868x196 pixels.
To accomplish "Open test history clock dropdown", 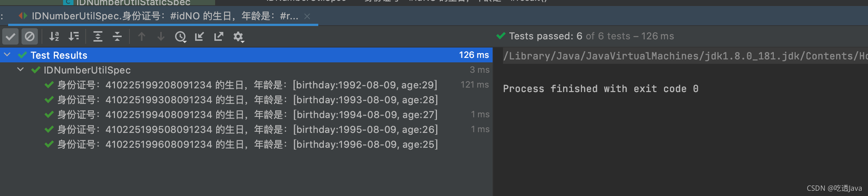I will [181, 36].
